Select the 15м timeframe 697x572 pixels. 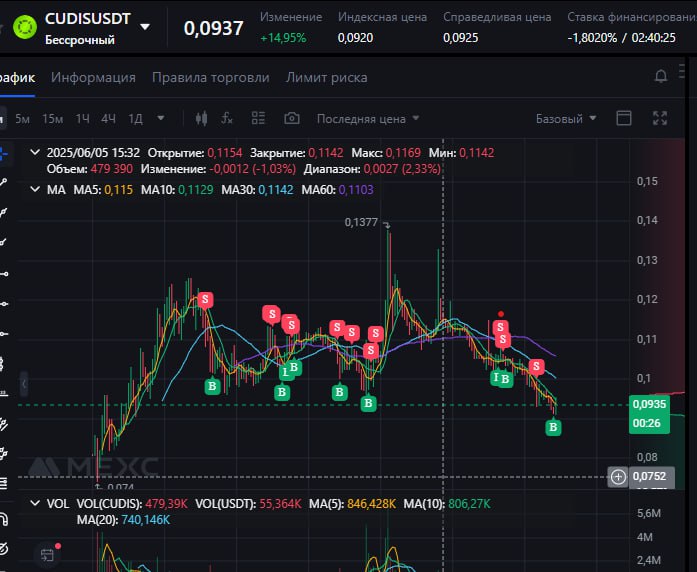click(x=52, y=119)
